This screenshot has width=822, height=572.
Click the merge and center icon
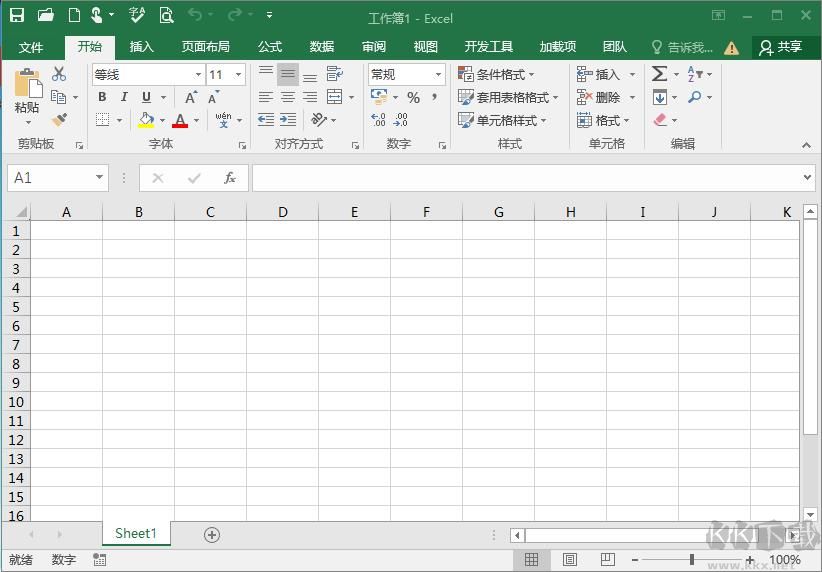pos(334,97)
